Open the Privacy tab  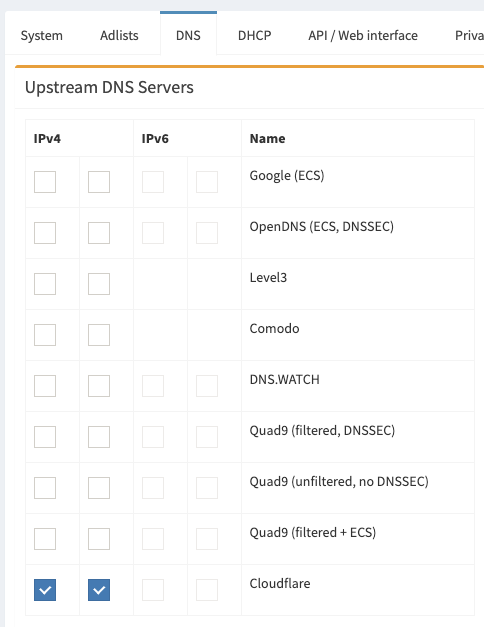point(469,35)
